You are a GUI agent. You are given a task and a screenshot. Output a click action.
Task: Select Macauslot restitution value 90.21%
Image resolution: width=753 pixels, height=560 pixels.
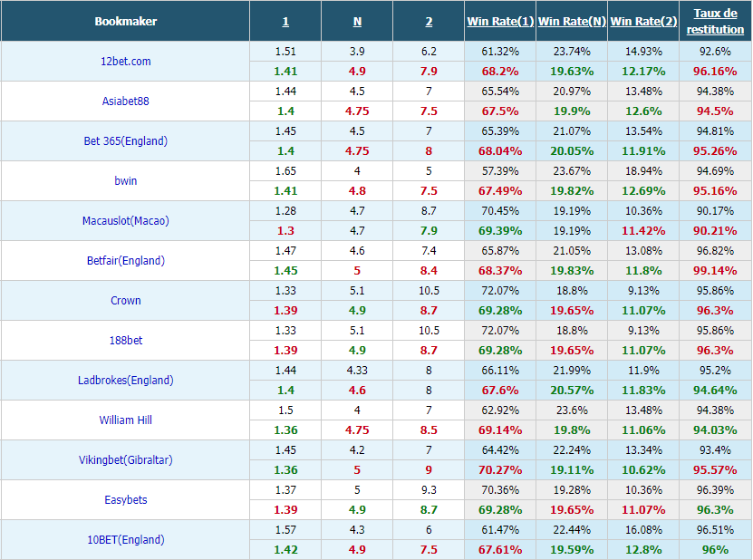click(715, 231)
